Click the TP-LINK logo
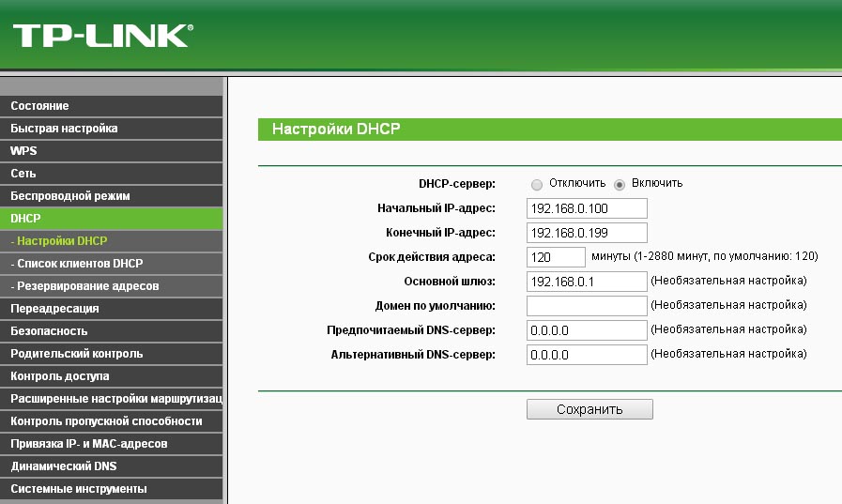 coord(101,36)
